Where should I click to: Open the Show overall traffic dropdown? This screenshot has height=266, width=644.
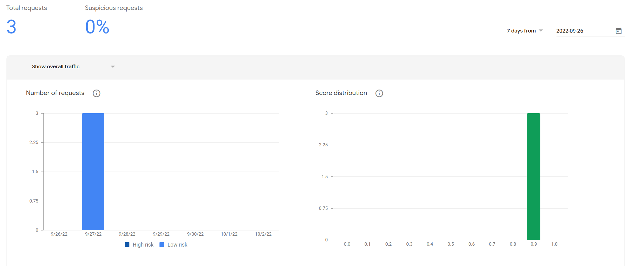pos(73,66)
